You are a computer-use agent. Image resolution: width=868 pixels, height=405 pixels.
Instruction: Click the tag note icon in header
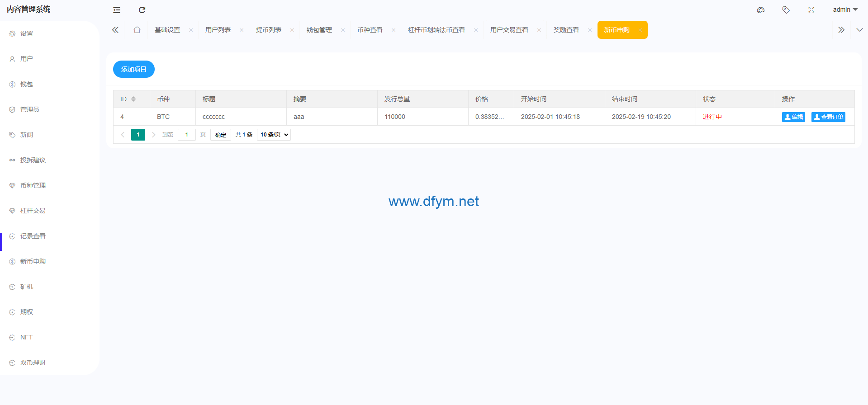pos(786,10)
